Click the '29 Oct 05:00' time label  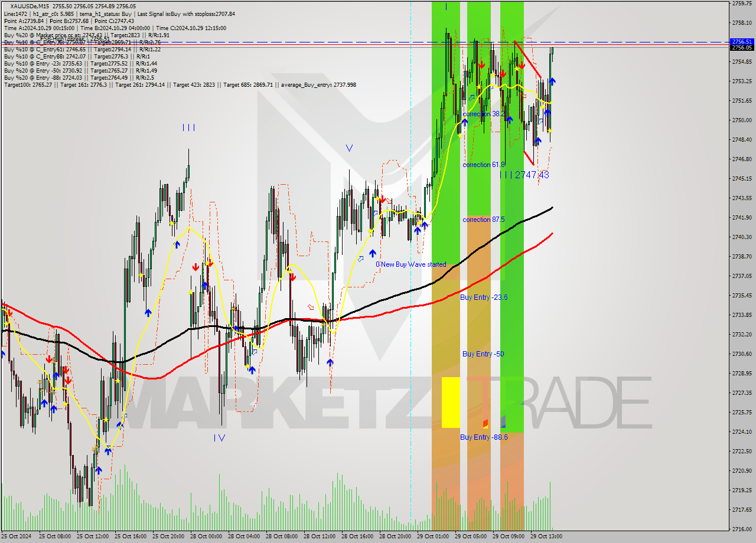click(x=470, y=537)
